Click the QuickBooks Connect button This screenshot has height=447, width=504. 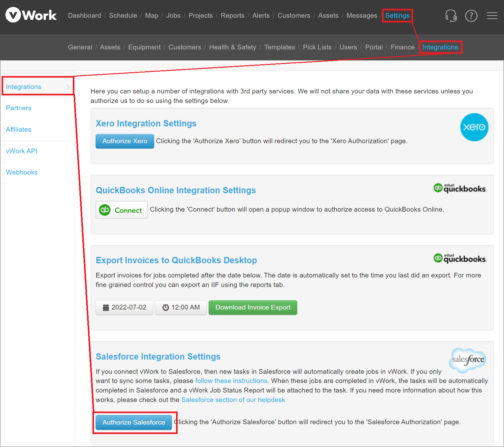tap(122, 210)
